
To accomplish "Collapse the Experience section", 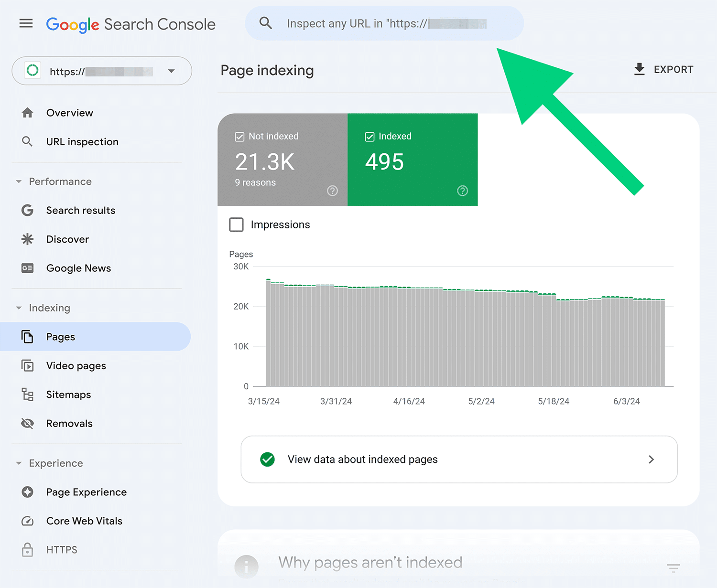I will [19, 463].
